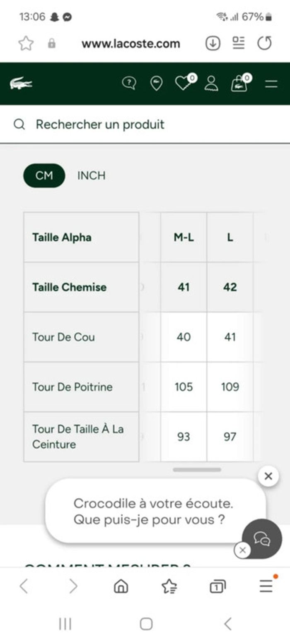The height and width of the screenshot is (644, 290).
Task: Go to the browser home page
Action: point(121,586)
